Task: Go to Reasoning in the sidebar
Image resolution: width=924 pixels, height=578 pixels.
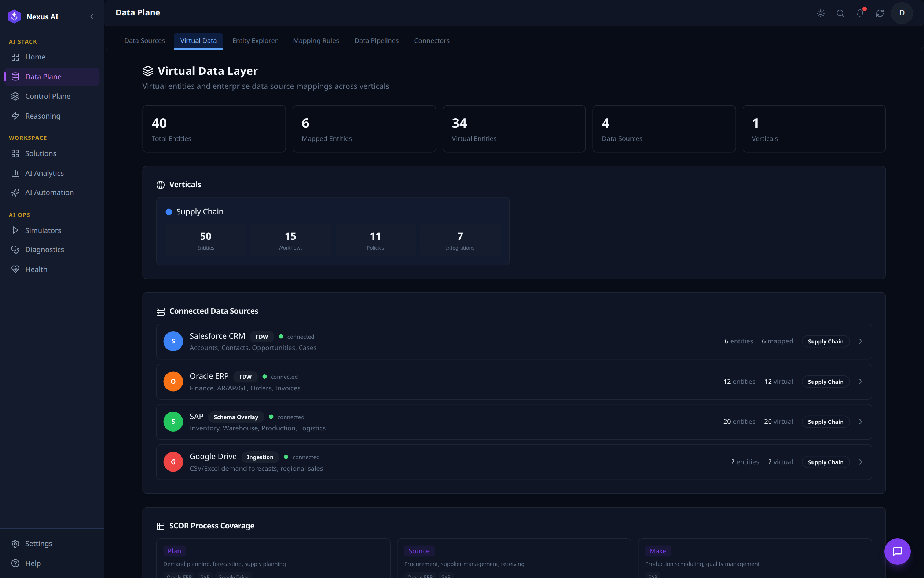Action: pyautogui.click(x=52, y=116)
